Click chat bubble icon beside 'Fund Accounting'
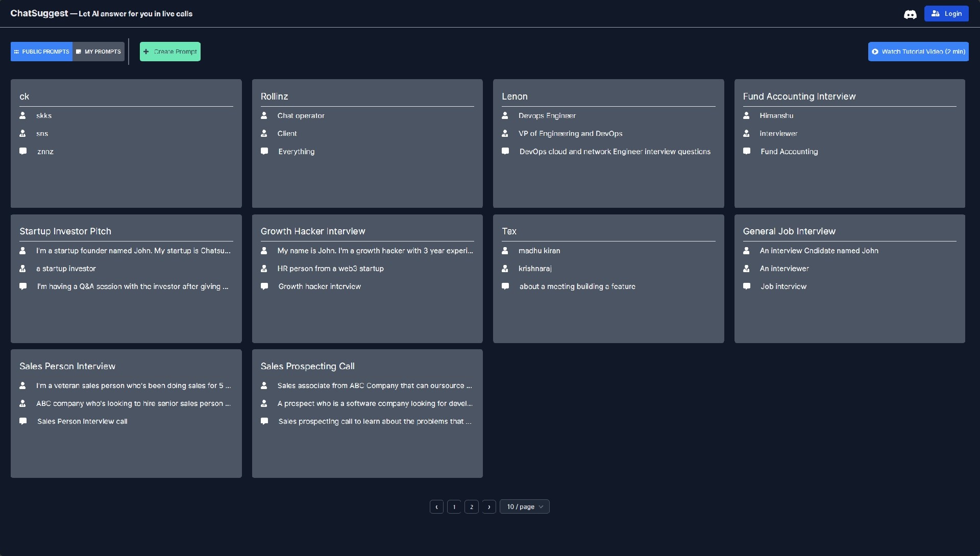This screenshot has width=980, height=556. (746, 152)
